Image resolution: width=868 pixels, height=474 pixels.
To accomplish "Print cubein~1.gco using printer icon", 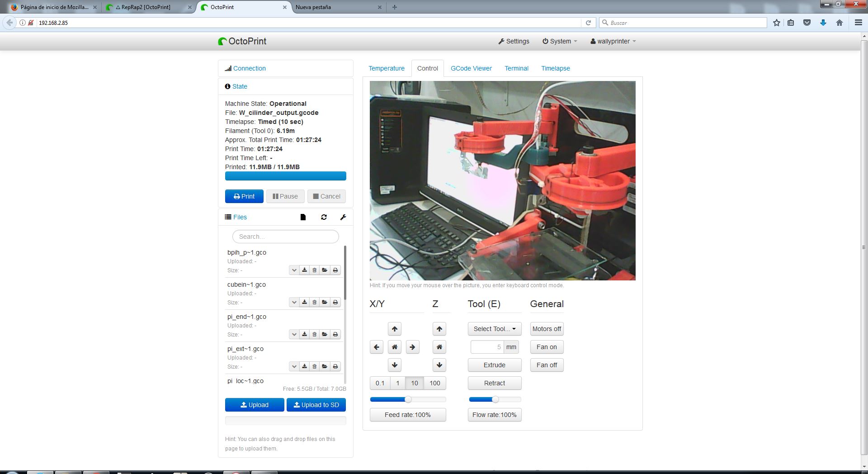I will pyautogui.click(x=335, y=302).
